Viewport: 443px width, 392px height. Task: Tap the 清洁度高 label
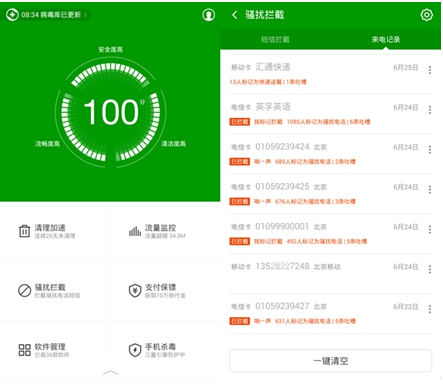click(174, 144)
